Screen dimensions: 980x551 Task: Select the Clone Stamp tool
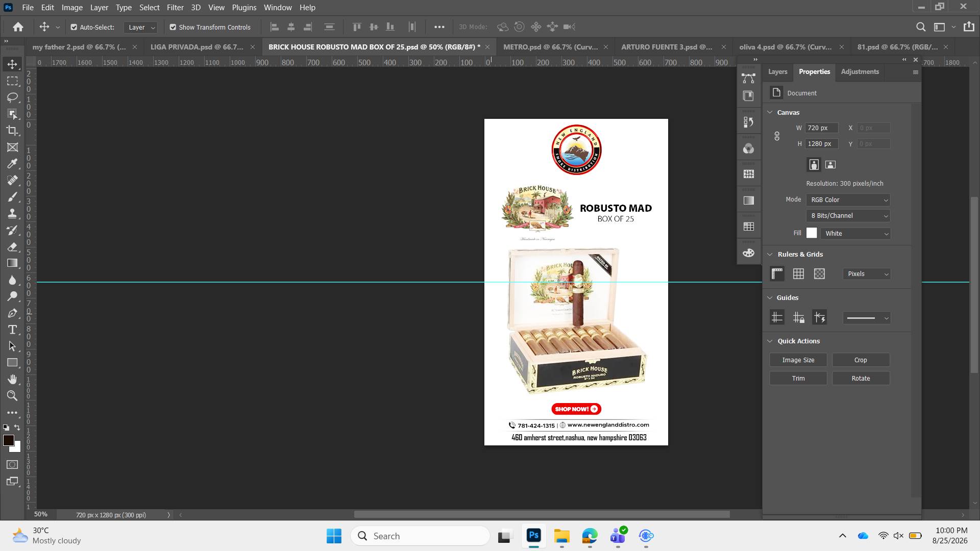pyautogui.click(x=12, y=214)
